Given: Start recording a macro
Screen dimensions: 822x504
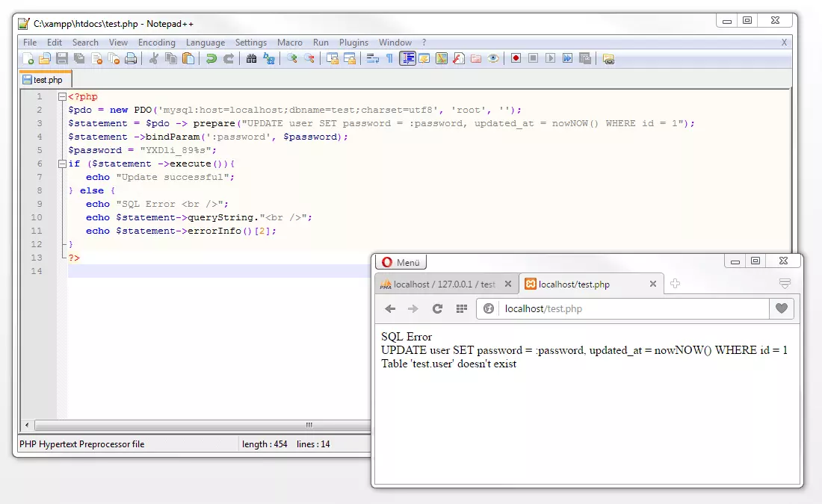Looking at the screenshot, I should [x=516, y=58].
